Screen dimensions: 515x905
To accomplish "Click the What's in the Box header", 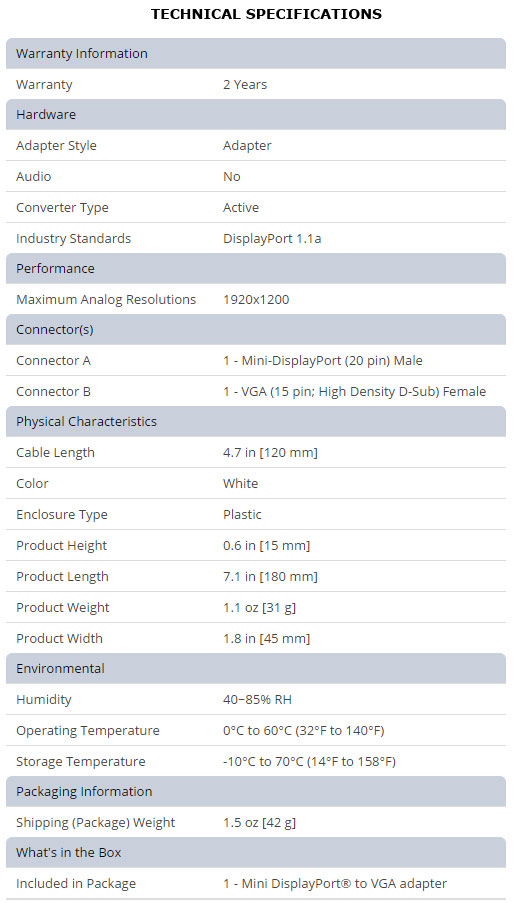I will coord(256,852).
